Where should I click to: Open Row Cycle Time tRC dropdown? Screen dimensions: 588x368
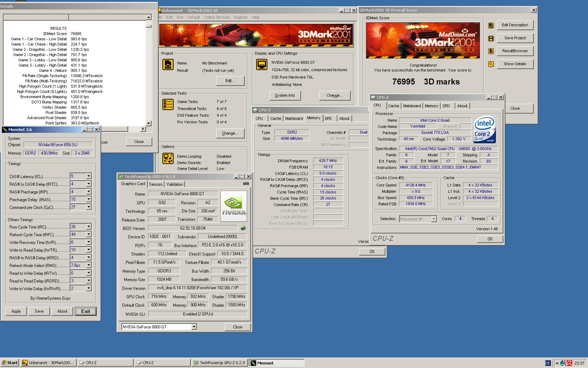[89, 227]
